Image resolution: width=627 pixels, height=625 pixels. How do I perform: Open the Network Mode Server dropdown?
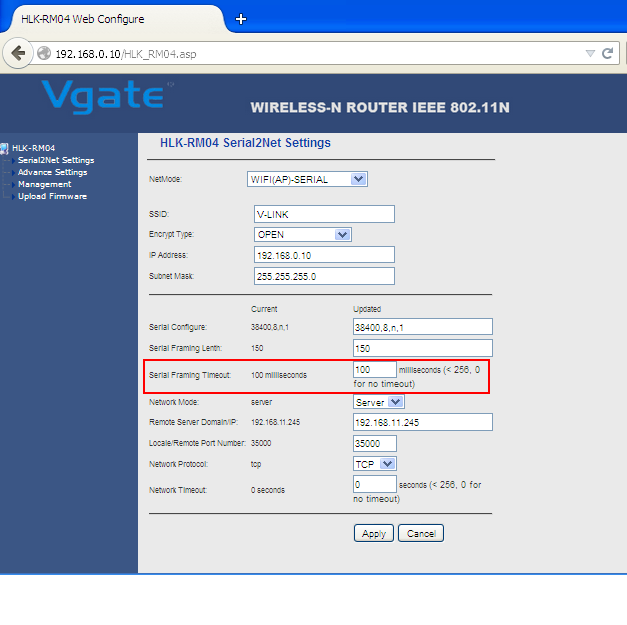tap(379, 402)
